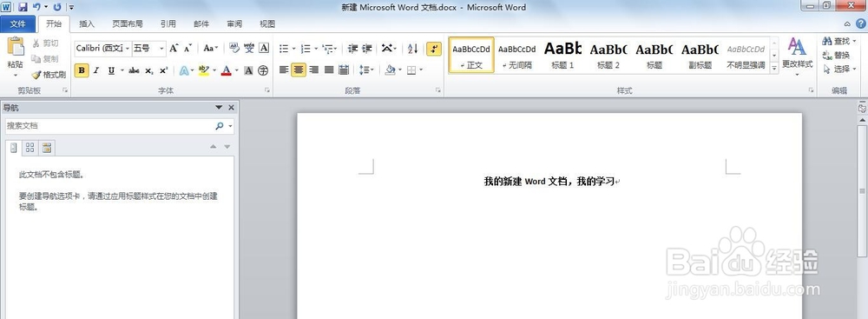
Task: Click the text highlight color button
Action: coord(203,70)
